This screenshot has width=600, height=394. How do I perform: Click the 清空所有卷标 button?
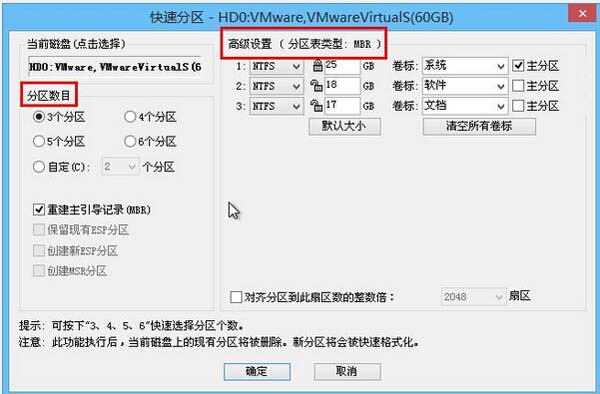(x=479, y=126)
